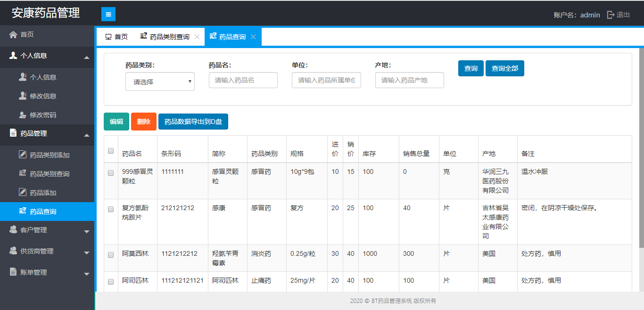Click the edit icon beside 药品添加
The image size is (644, 310).
point(23,192)
